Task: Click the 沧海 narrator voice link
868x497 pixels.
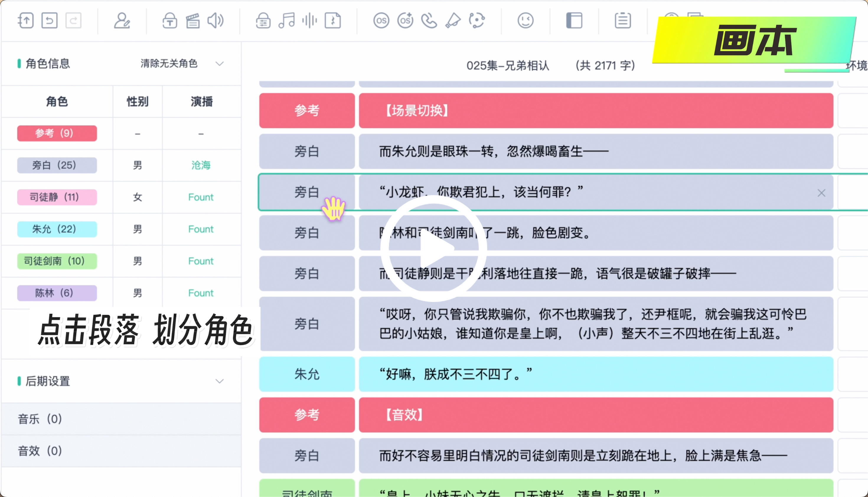Action: click(x=201, y=165)
